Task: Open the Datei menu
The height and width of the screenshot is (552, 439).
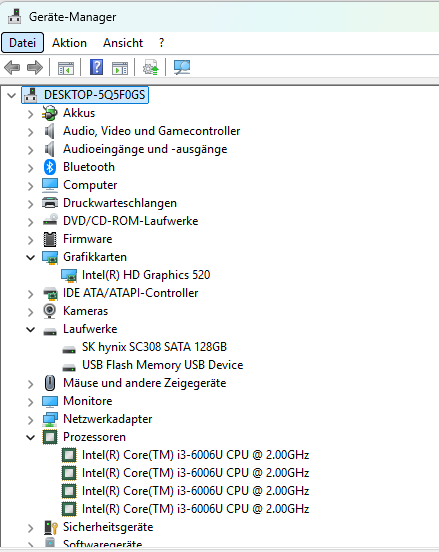Action: coord(23,43)
